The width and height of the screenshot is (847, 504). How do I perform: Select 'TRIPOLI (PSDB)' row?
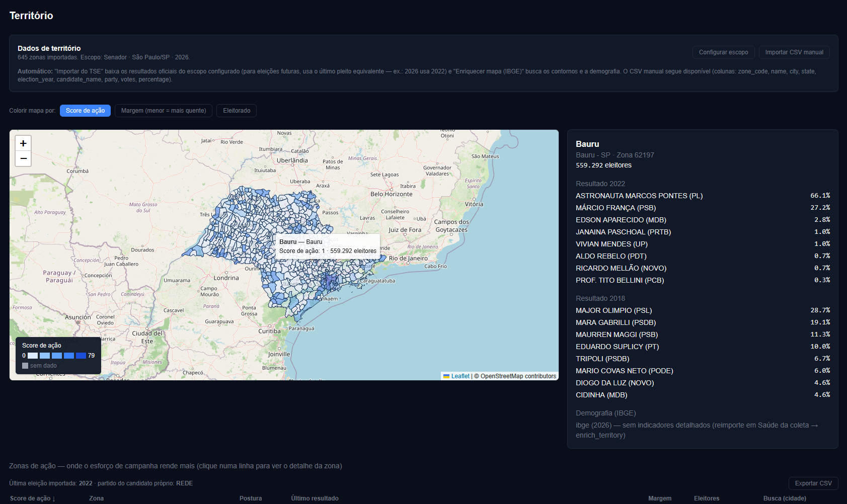[x=703, y=359]
